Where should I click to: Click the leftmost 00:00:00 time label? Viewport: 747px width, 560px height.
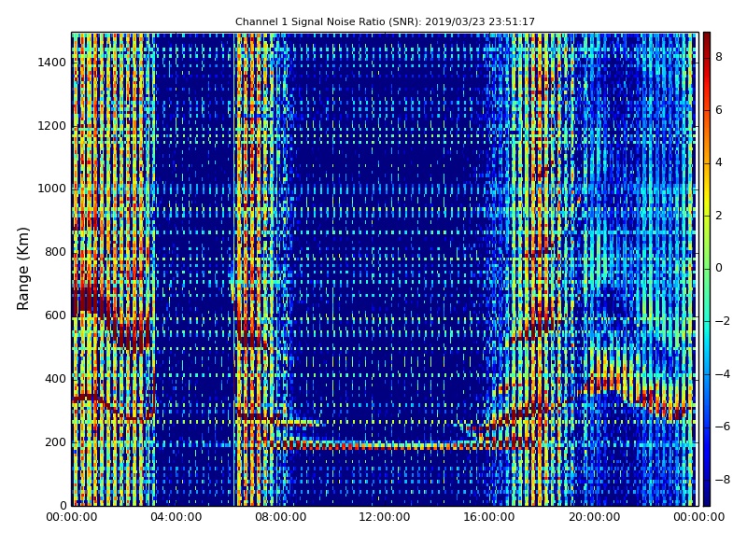[72, 517]
